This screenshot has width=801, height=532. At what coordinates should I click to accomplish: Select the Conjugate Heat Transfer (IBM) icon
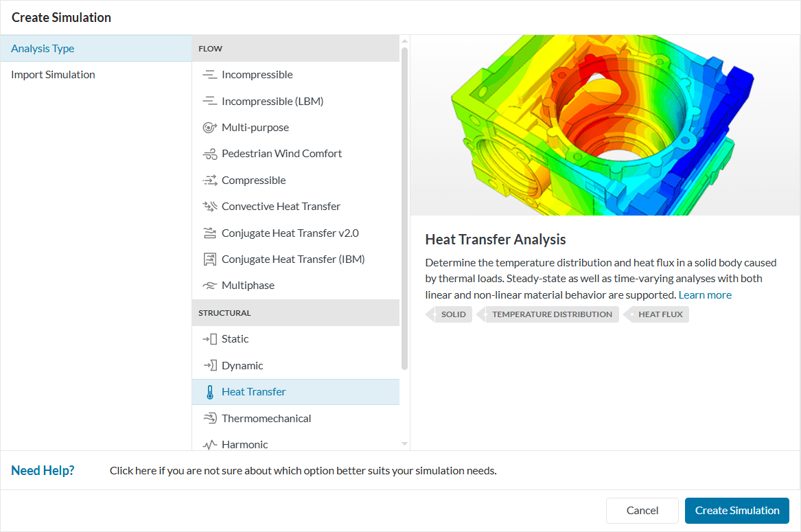[210, 259]
